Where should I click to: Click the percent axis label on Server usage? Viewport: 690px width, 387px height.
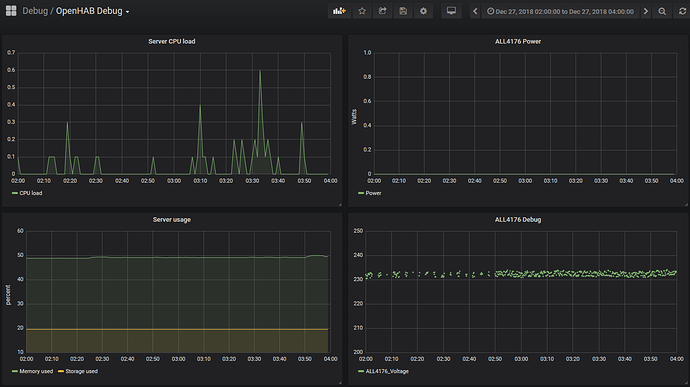[8, 295]
